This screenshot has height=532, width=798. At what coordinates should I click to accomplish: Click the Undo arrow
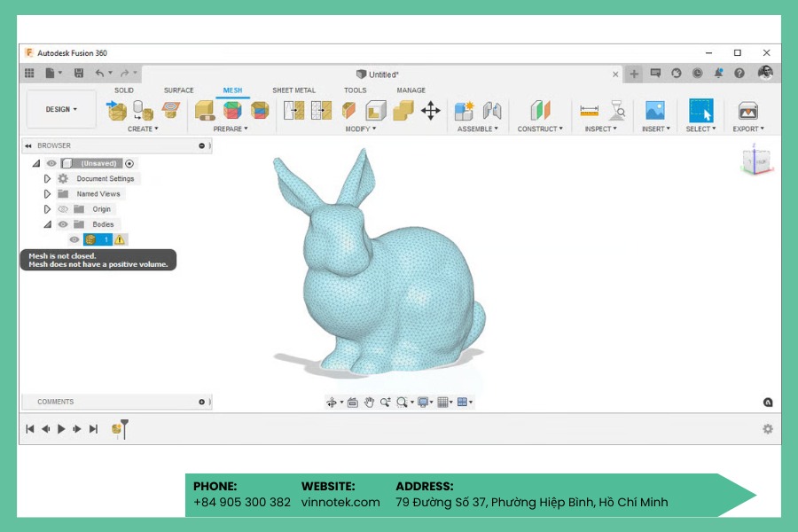click(99, 74)
